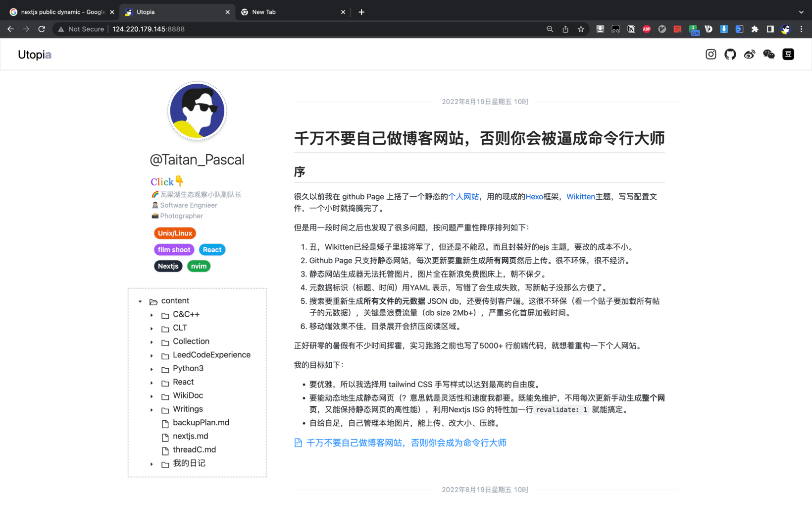Expand the Writings folder
The height and width of the screenshot is (508, 812).
click(x=152, y=409)
